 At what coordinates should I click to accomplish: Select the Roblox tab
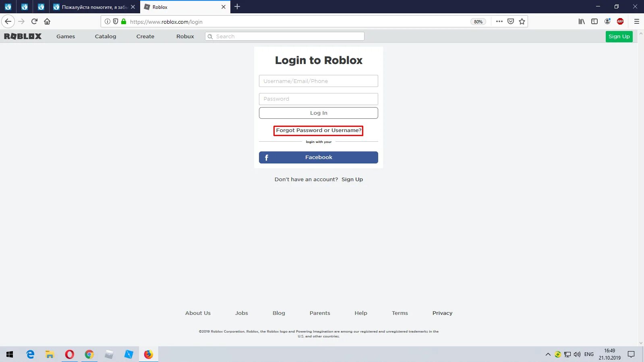point(185,7)
